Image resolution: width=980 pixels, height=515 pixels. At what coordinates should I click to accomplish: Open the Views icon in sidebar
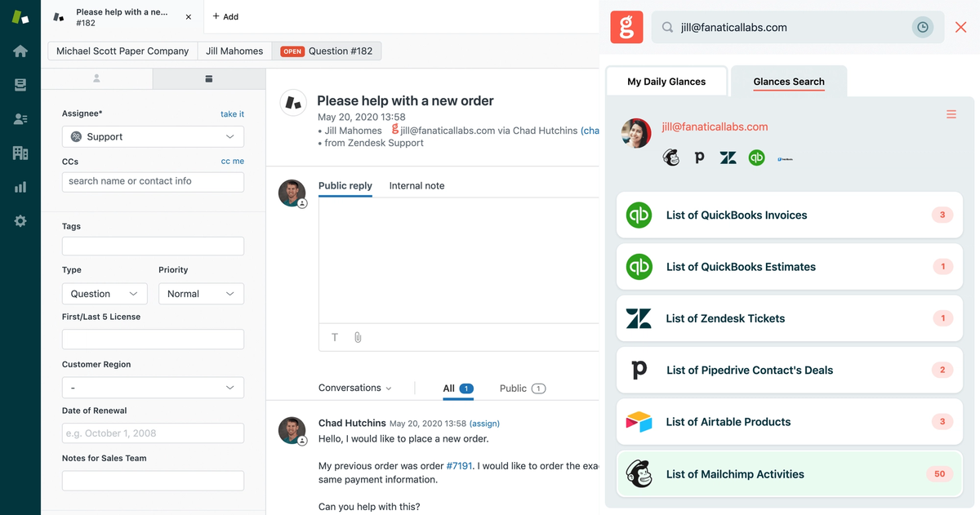coord(20,85)
